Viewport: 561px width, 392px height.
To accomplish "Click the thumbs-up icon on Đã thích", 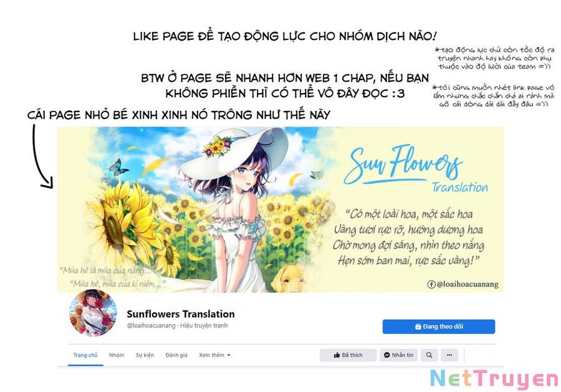I will click(x=337, y=355).
